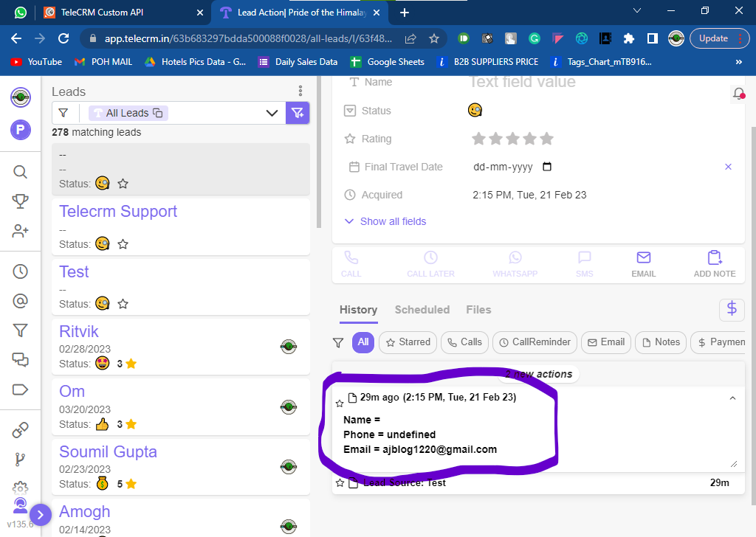Star the Test lead

coord(123,304)
